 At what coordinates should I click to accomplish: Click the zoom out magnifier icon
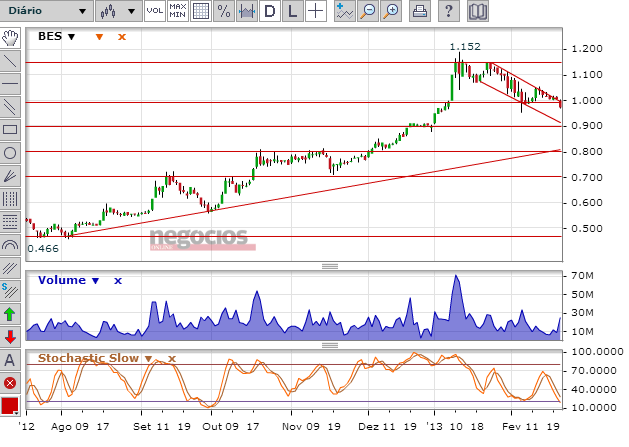click(x=368, y=11)
